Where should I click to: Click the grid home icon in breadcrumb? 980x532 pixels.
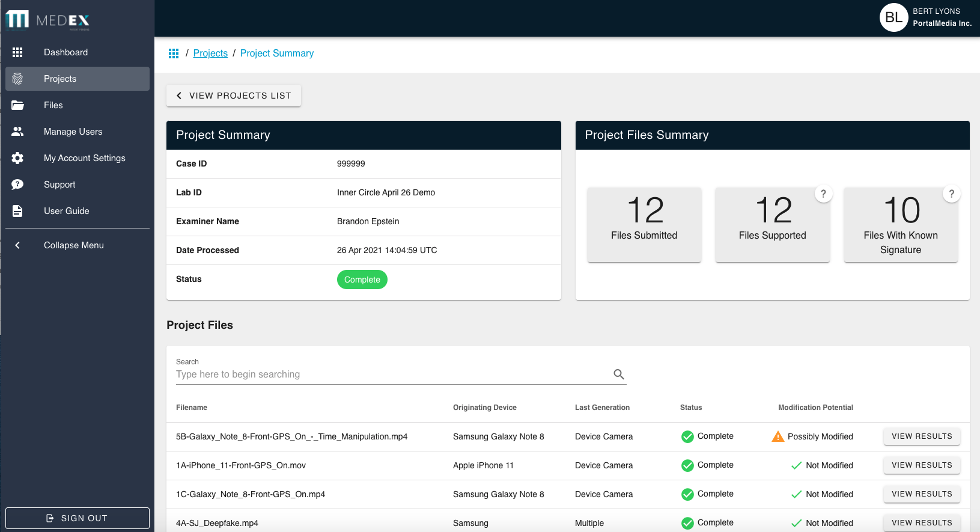(x=174, y=54)
